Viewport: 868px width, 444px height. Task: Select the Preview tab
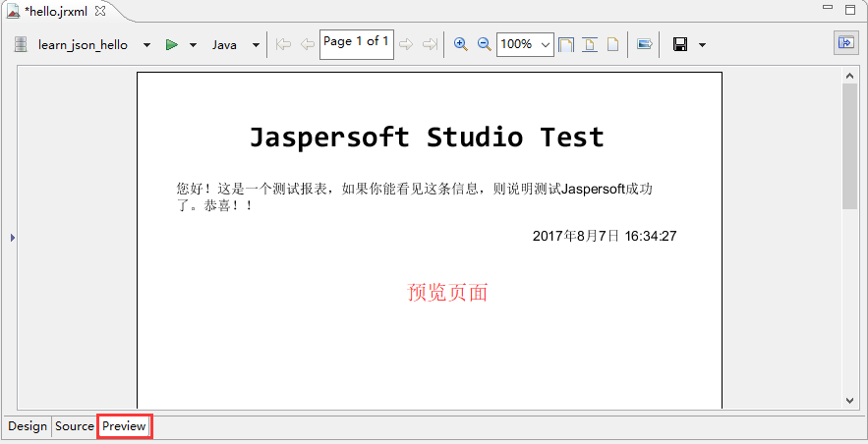click(124, 426)
